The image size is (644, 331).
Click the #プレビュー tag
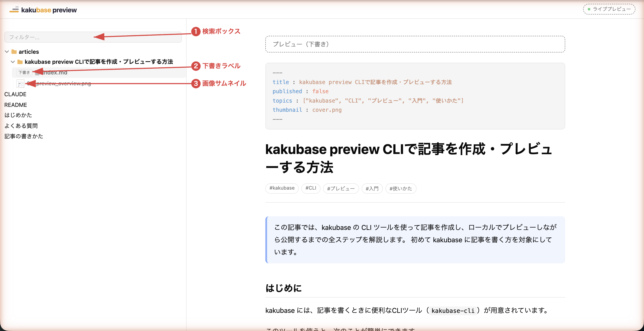click(341, 188)
